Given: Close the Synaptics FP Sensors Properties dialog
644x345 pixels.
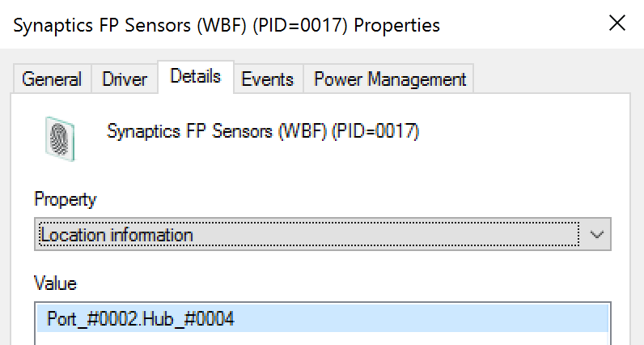Looking at the screenshot, I should [x=616, y=24].
